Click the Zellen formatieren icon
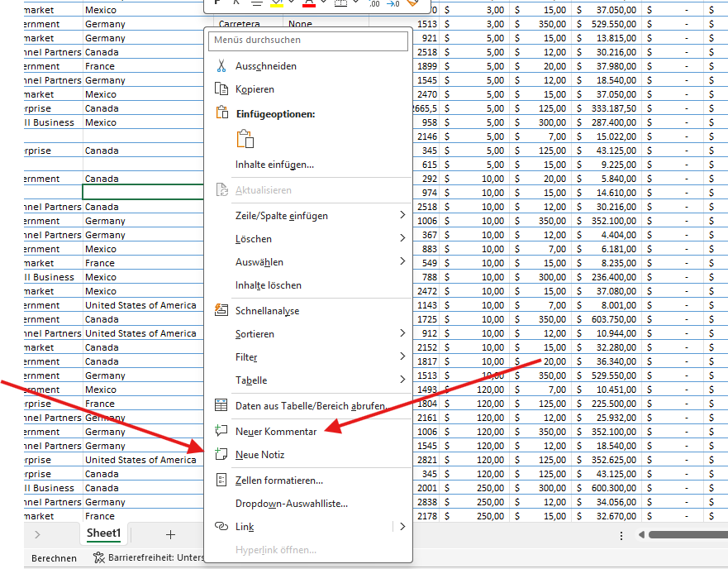The height and width of the screenshot is (569, 728). 221,480
